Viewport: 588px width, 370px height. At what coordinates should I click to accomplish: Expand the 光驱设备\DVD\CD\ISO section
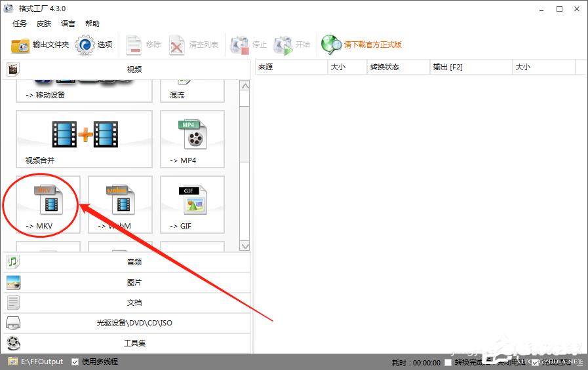[x=127, y=323]
